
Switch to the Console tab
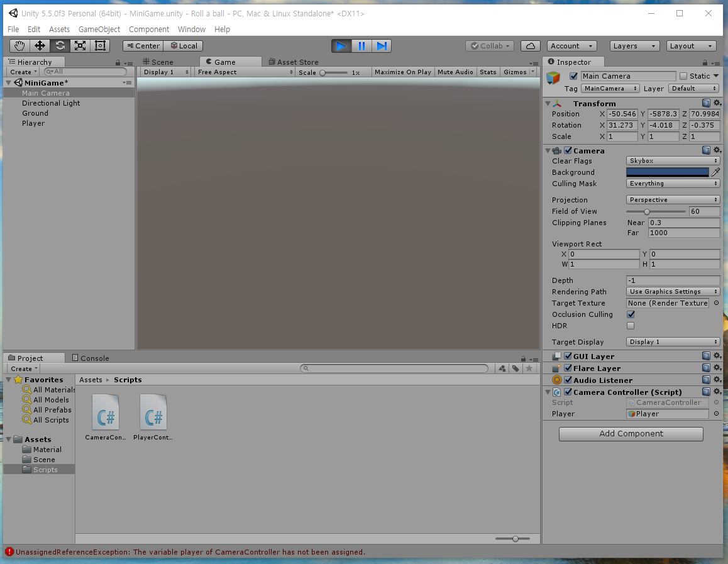93,358
